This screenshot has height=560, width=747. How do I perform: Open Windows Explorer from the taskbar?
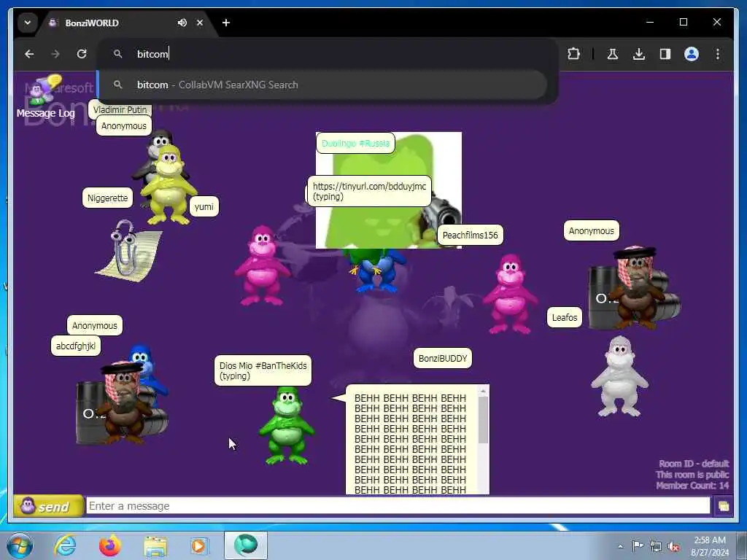point(155,545)
